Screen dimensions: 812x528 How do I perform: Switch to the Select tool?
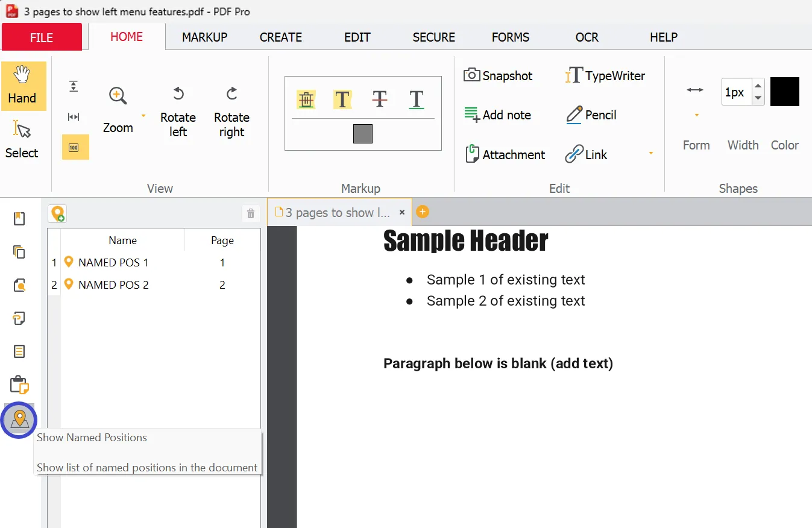(x=22, y=140)
